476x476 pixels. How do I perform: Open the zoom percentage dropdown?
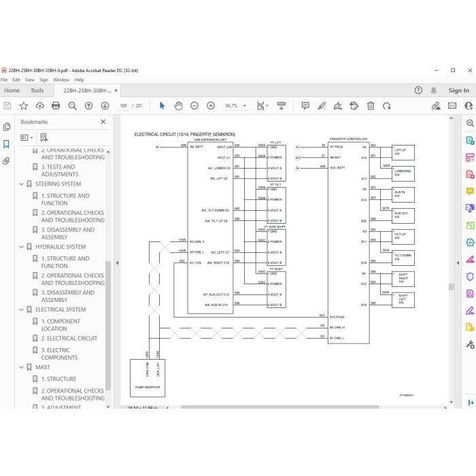[244, 105]
